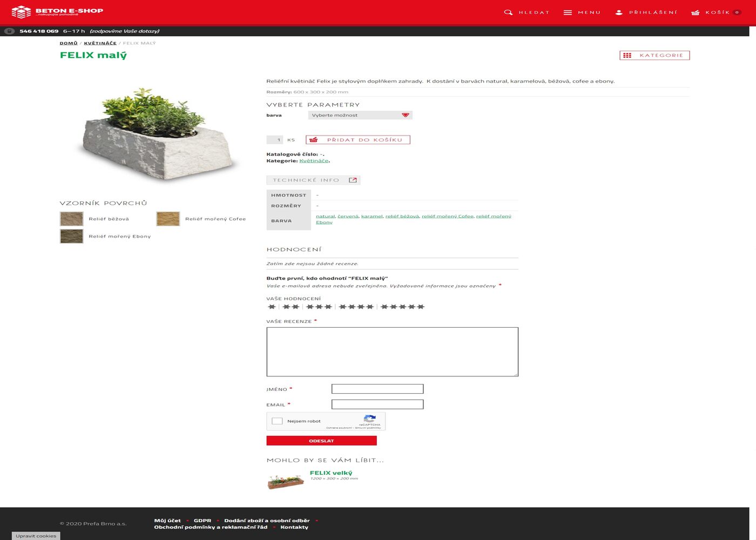
Task: Open Přihlášení login
Action: click(646, 12)
